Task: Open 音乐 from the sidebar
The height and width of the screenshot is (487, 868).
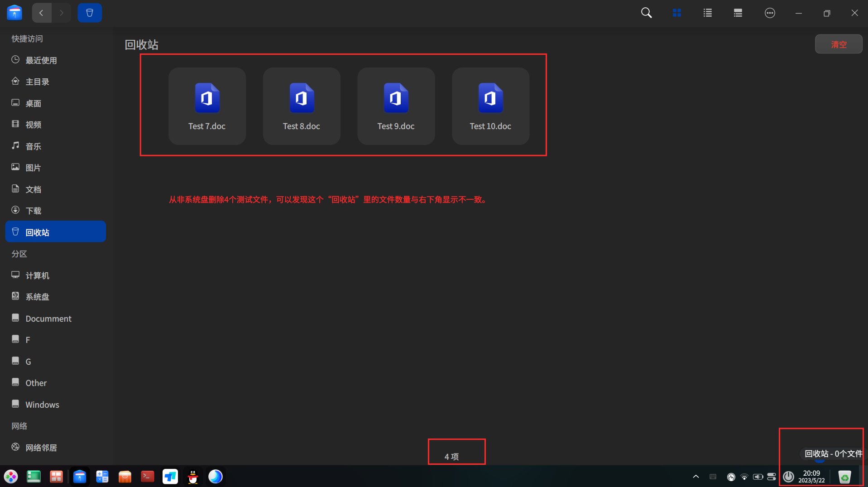Action: 33,146
